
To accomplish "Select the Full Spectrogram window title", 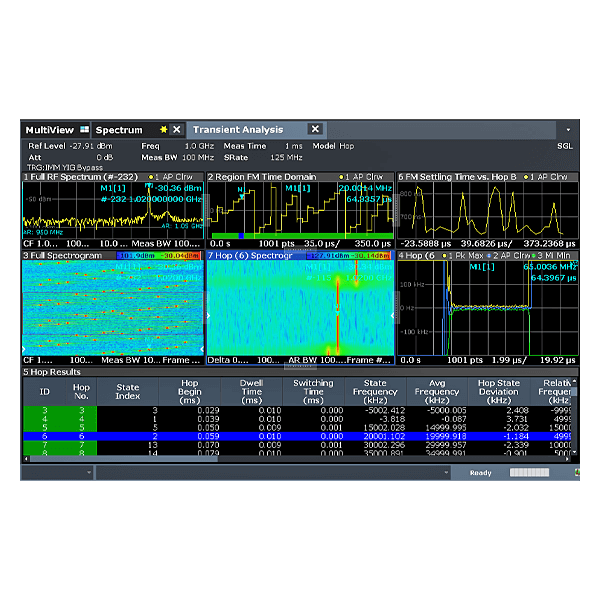I will click(63, 256).
